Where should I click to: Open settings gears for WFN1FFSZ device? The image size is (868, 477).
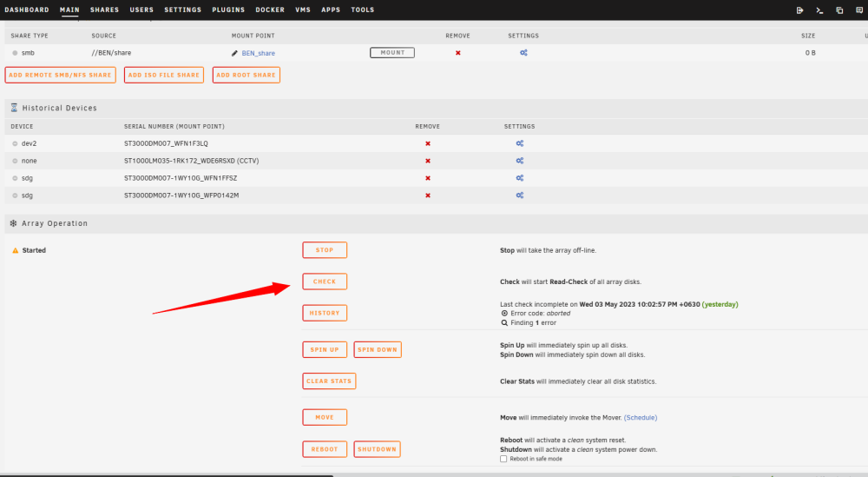pyautogui.click(x=519, y=178)
